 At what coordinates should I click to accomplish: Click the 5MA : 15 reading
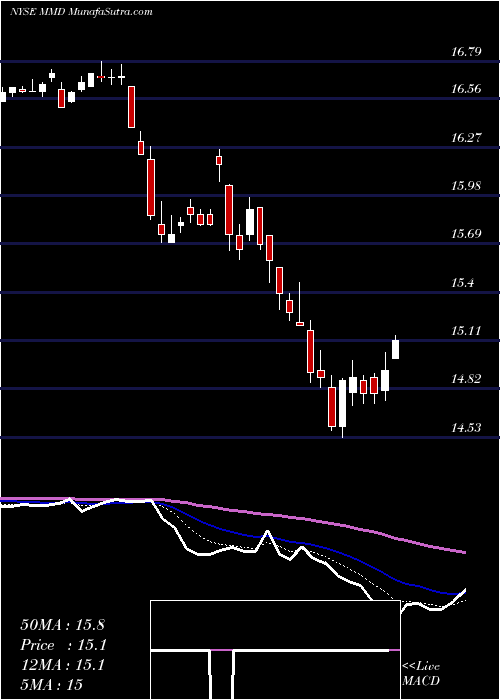[x=51, y=685]
